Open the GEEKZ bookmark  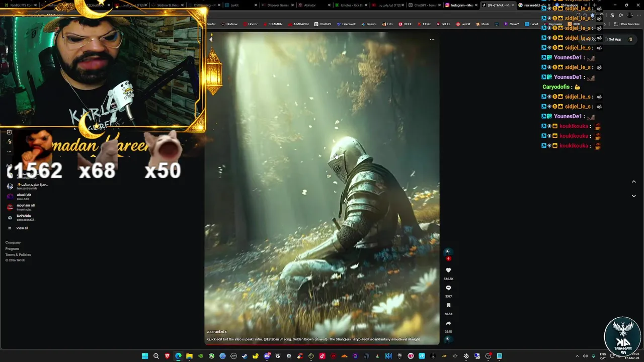[x=443, y=24]
